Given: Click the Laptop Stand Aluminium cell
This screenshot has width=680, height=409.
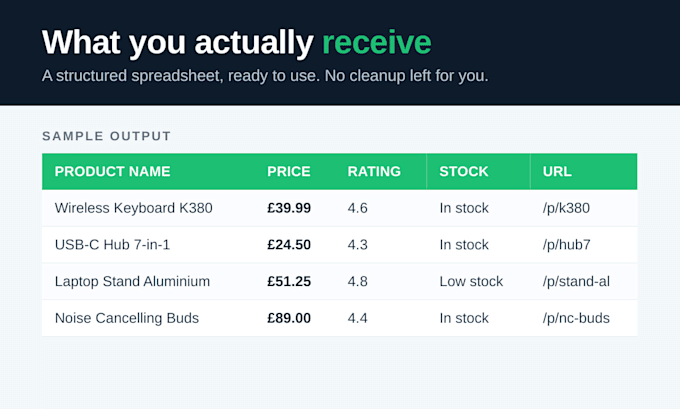Looking at the screenshot, I should (132, 281).
